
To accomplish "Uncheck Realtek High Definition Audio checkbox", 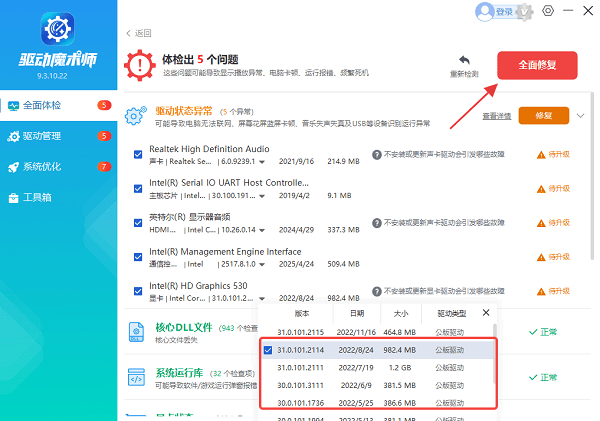I will pos(138,155).
